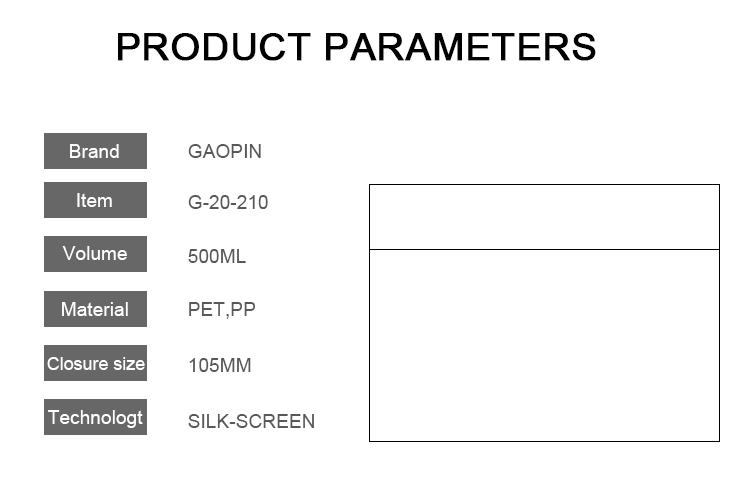Select the Volume label box

(95, 254)
